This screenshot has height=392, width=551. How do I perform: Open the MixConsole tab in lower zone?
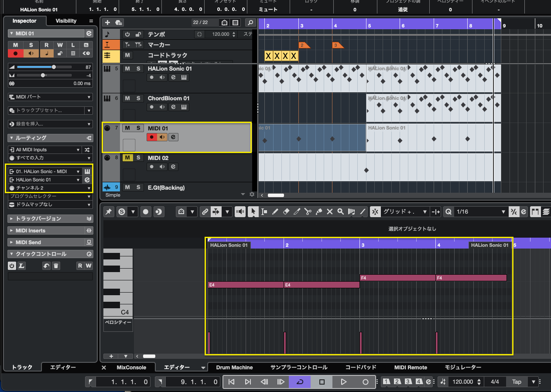click(131, 368)
